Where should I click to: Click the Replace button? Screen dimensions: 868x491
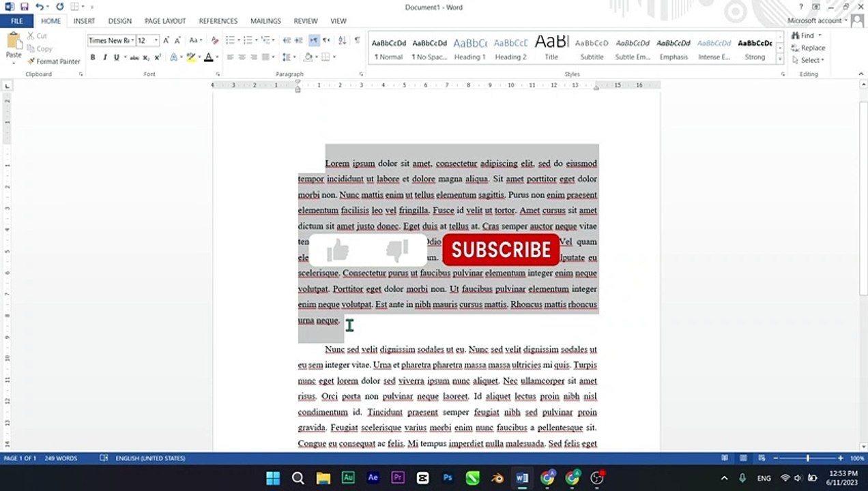point(808,48)
